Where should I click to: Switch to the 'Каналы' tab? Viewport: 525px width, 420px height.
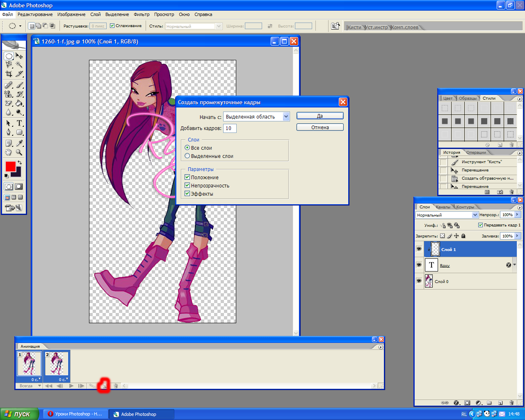point(443,207)
